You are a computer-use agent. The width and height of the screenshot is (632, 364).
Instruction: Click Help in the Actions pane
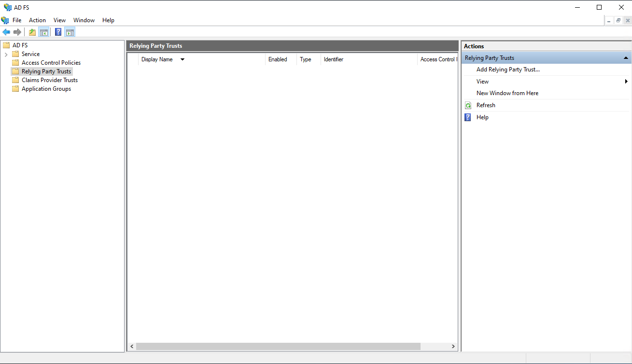coord(482,117)
